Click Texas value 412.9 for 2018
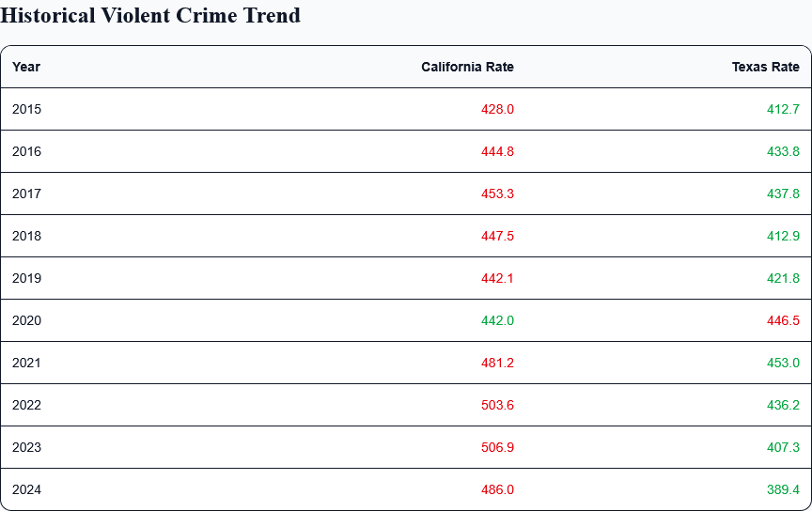 pos(783,236)
